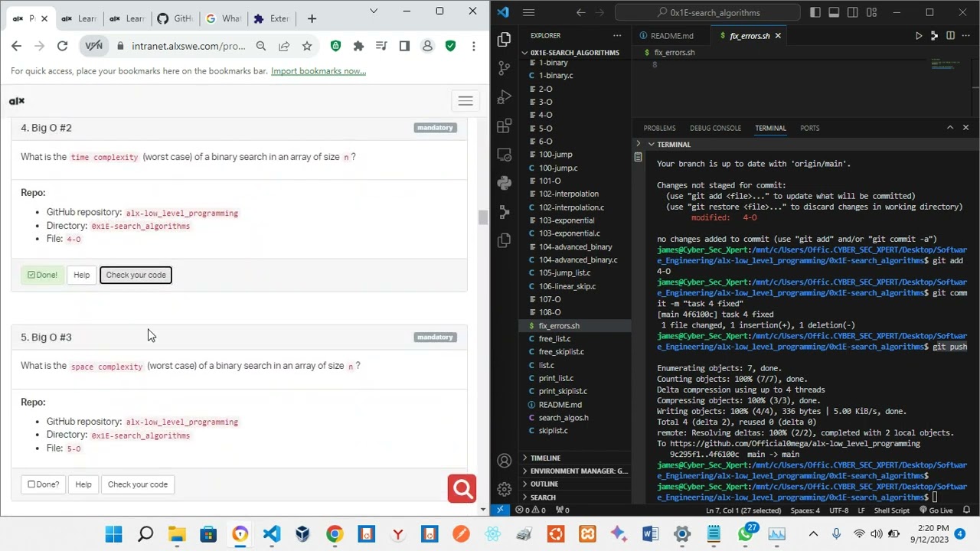Open the red search button on the ALX page
The width and height of the screenshot is (980, 551).
[462, 489]
